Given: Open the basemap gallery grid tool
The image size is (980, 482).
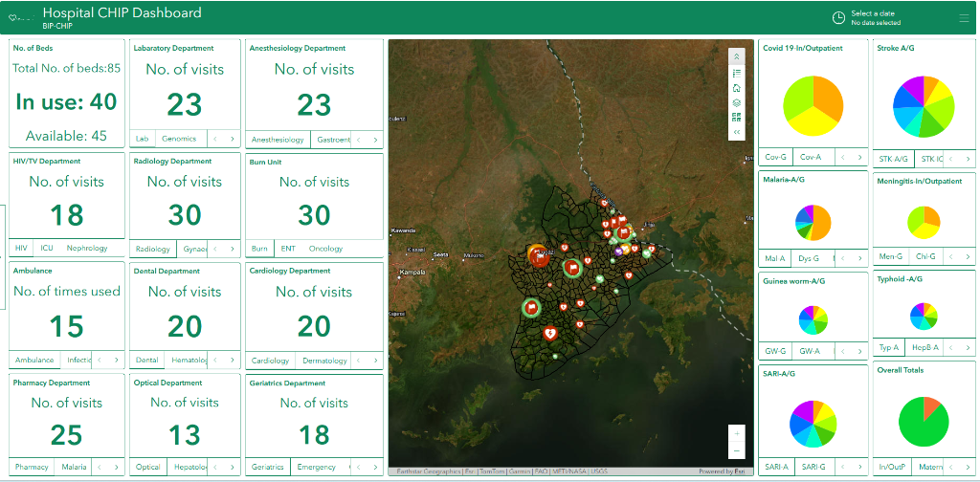Looking at the screenshot, I should pos(736,118).
